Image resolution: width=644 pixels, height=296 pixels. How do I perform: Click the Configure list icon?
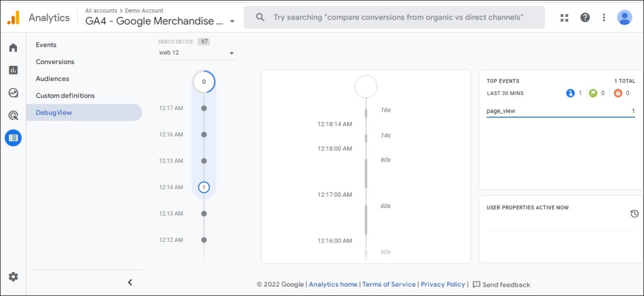(x=13, y=138)
